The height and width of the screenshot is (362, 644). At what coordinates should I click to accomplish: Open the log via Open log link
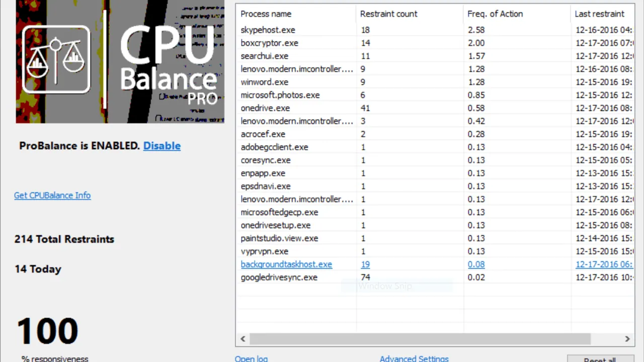(251, 358)
